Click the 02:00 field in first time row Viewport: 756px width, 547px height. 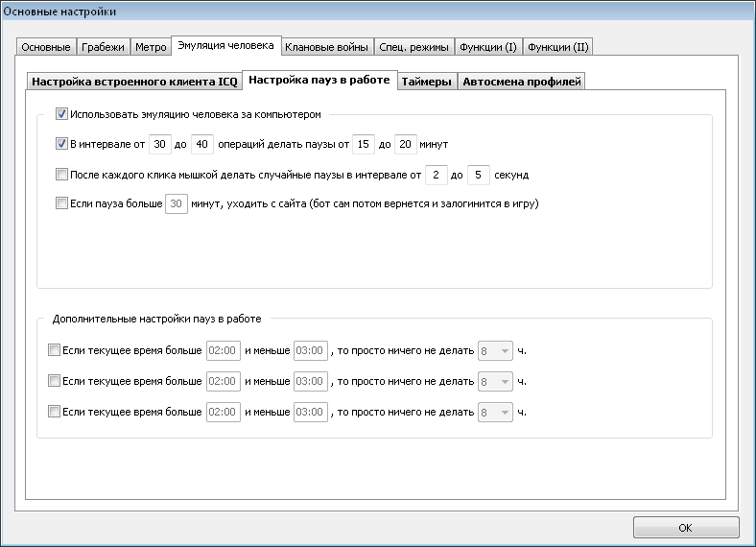(x=224, y=350)
